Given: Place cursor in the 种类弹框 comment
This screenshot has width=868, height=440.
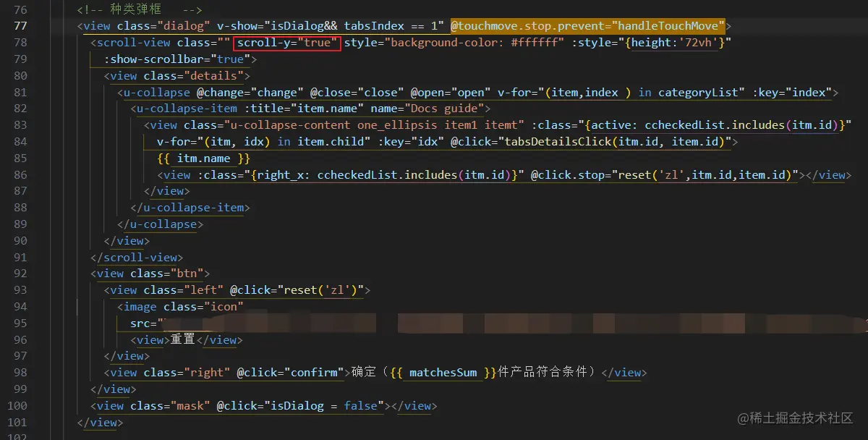Looking at the screenshot, I should coord(140,10).
